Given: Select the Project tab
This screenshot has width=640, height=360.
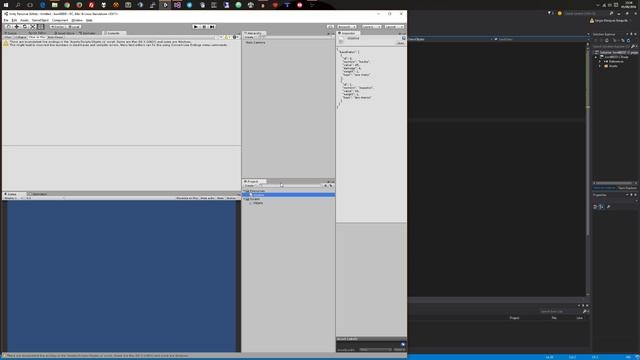Looking at the screenshot, I should coord(253,181).
